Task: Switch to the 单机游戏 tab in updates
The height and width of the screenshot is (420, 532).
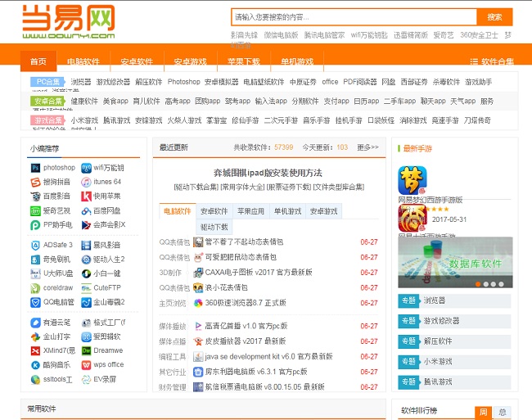Action: 287,211
